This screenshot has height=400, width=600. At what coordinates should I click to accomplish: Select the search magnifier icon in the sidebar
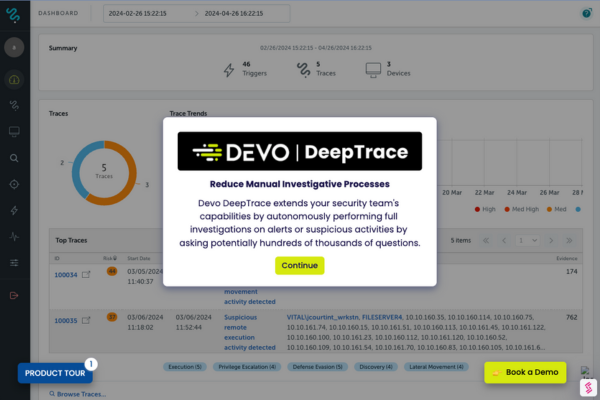click(x=15, y=158)
